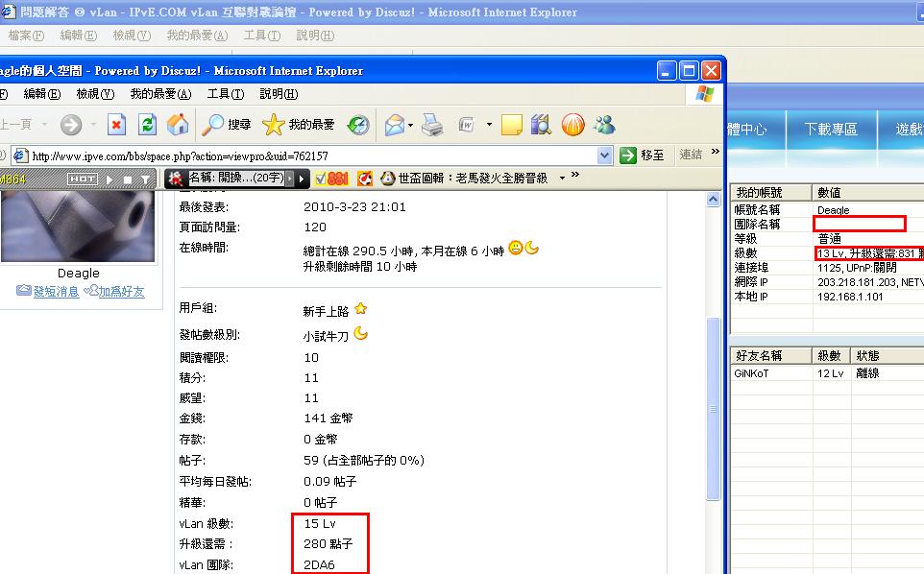Click Deagle account name value
Viewport: 924px width, 574px height.
point(833,210)
